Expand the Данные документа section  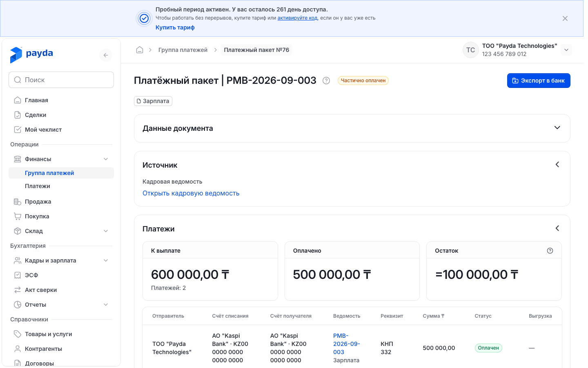[x=557, y=128]
